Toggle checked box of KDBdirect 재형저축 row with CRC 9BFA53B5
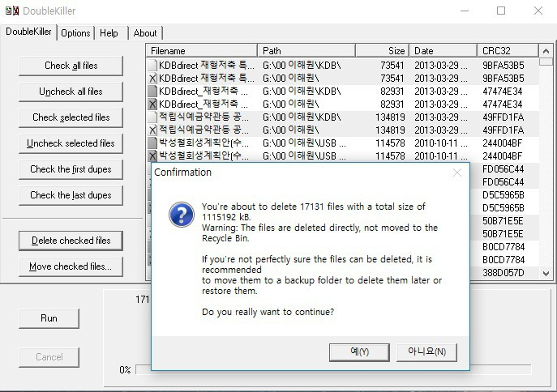This screenshot has width=557, height=392. pyautogui.click(x=152, y=79)
